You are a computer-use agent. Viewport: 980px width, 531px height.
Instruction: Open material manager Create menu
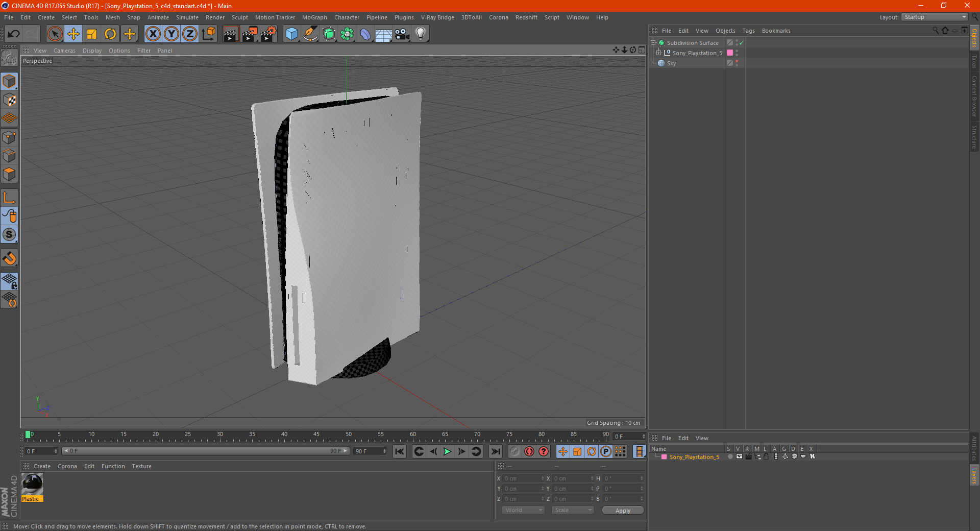(42, 466)
